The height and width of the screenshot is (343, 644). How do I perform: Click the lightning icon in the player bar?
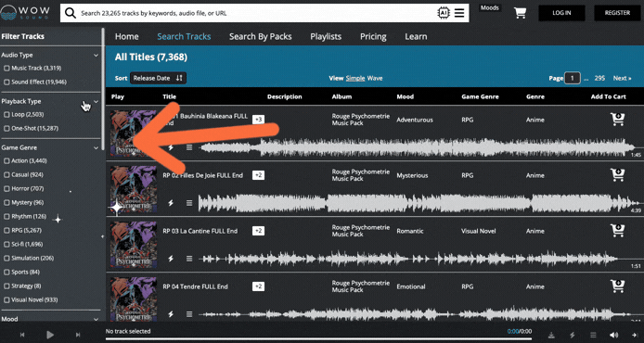(x=573, y=336)
